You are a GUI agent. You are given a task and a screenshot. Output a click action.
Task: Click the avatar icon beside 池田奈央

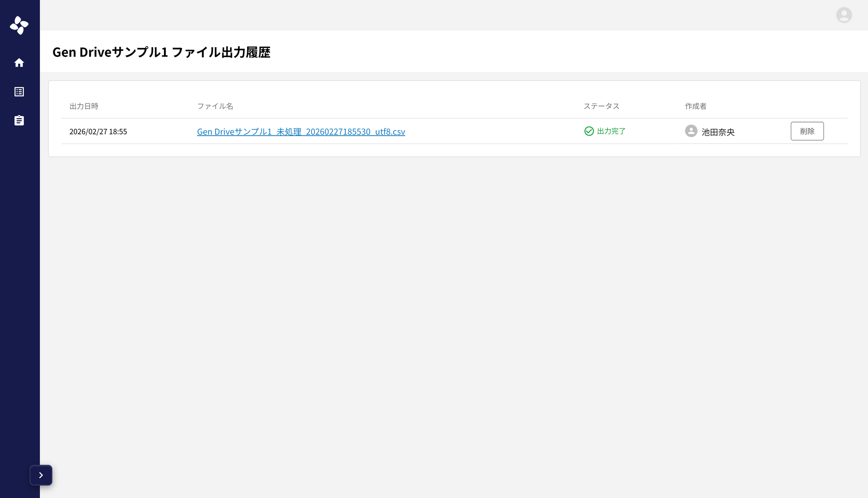coord(691,131)
